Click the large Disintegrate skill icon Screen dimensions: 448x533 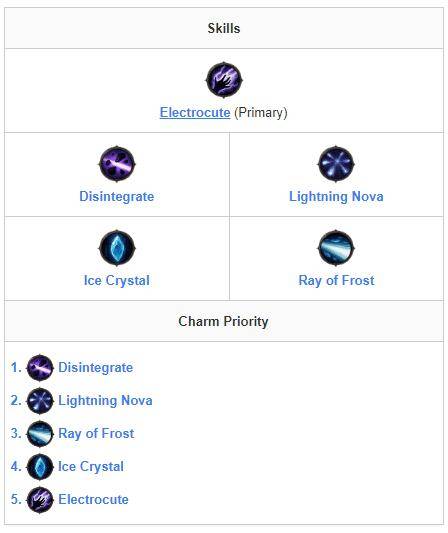point(117,164)
